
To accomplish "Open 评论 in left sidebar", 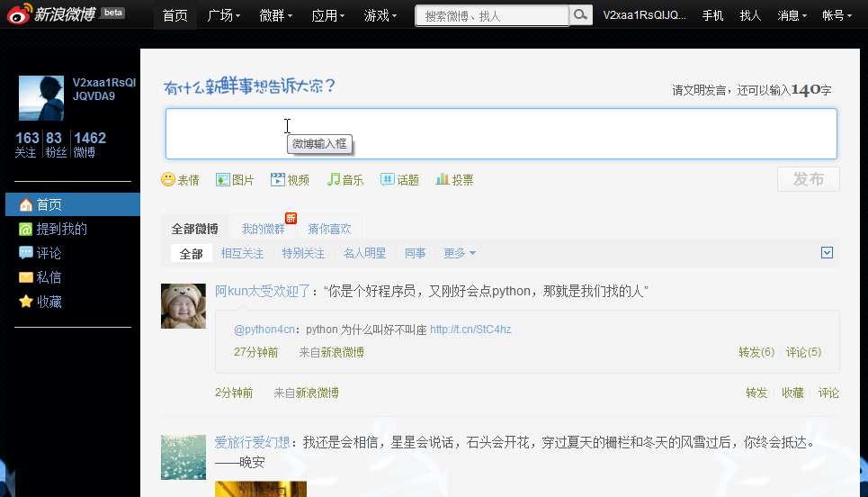I will click(40, 253).
